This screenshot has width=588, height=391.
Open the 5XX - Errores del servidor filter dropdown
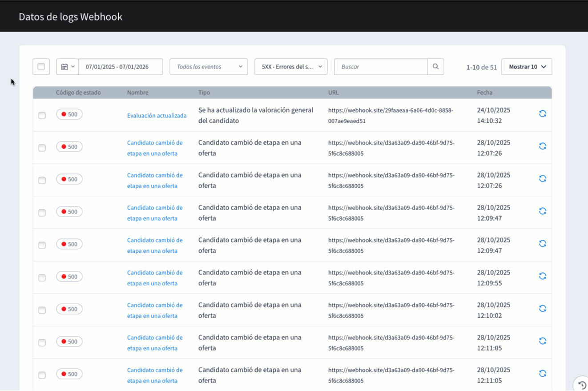(291, 66)
